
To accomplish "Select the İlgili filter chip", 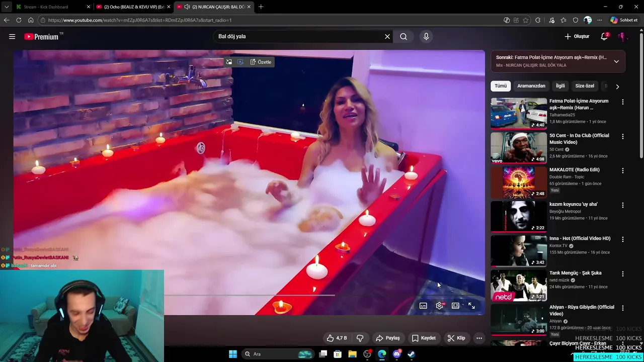I will 560,86.
